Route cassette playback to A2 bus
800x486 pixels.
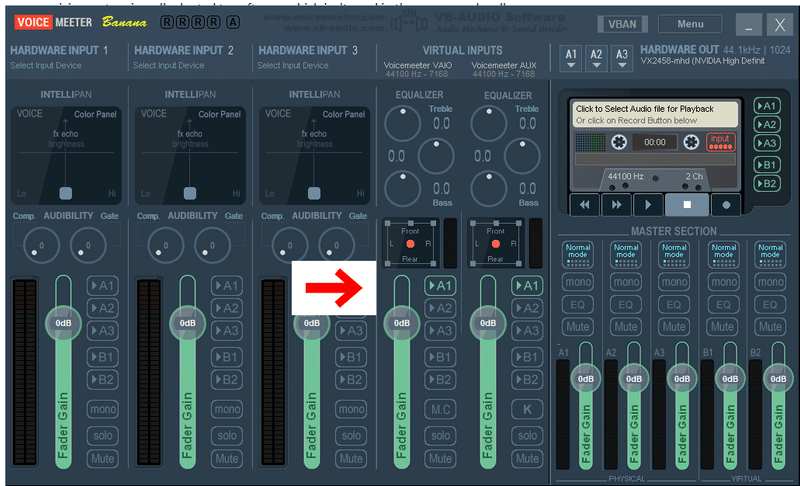click(767, 124)
